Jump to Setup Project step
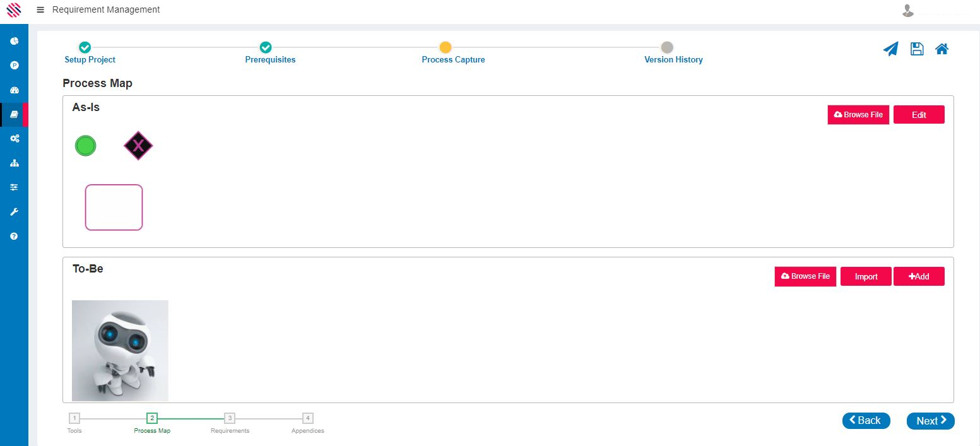 click(85, 47)
